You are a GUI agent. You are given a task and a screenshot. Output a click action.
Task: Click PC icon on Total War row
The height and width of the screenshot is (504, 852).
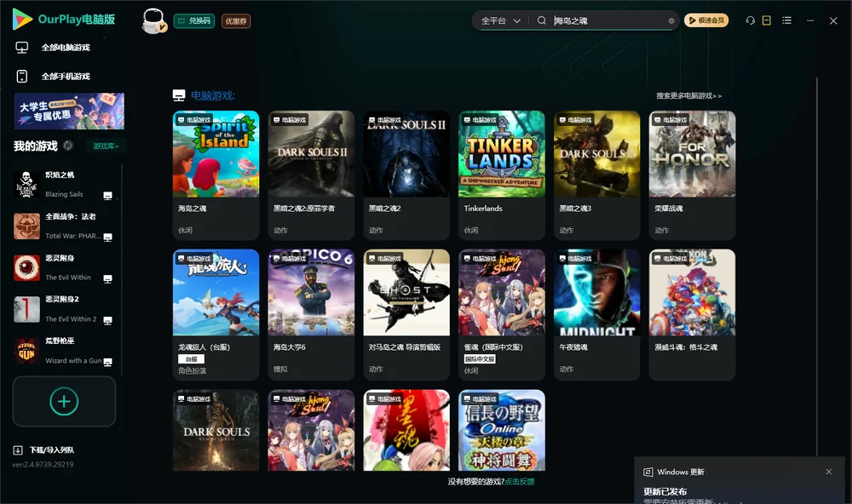click(107, 238)
